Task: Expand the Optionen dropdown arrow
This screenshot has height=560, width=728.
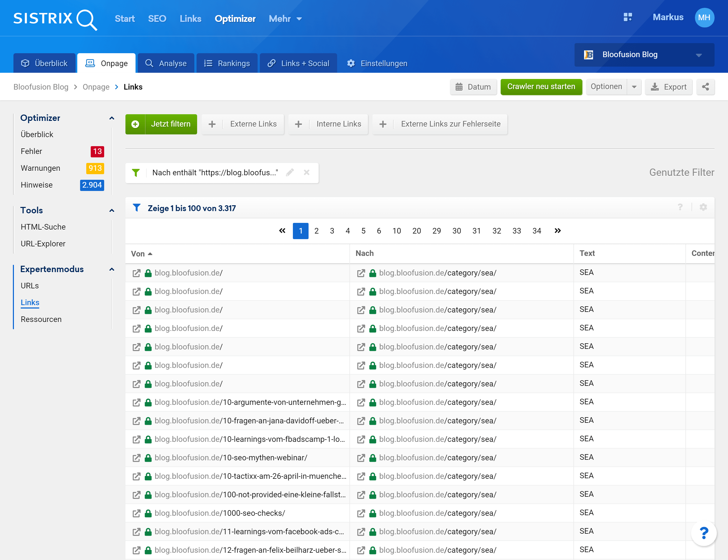Action: (634, 87)
